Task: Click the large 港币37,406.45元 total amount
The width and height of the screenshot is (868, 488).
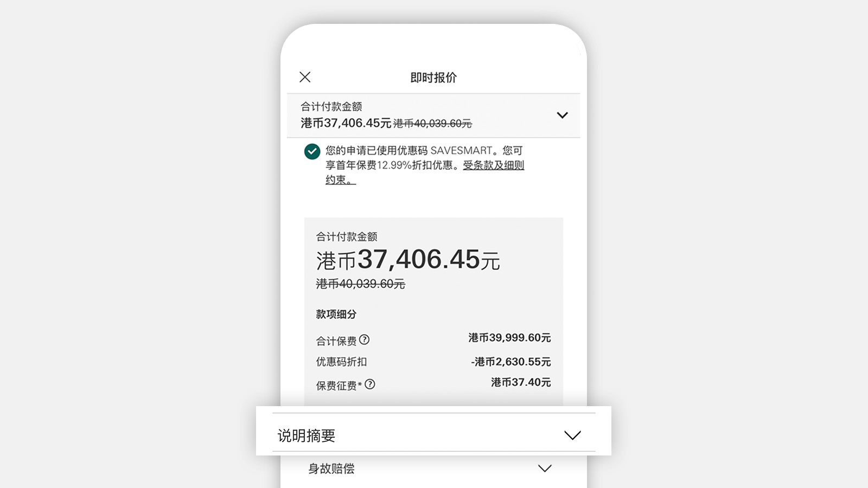Action: click(x=408, y=260)
